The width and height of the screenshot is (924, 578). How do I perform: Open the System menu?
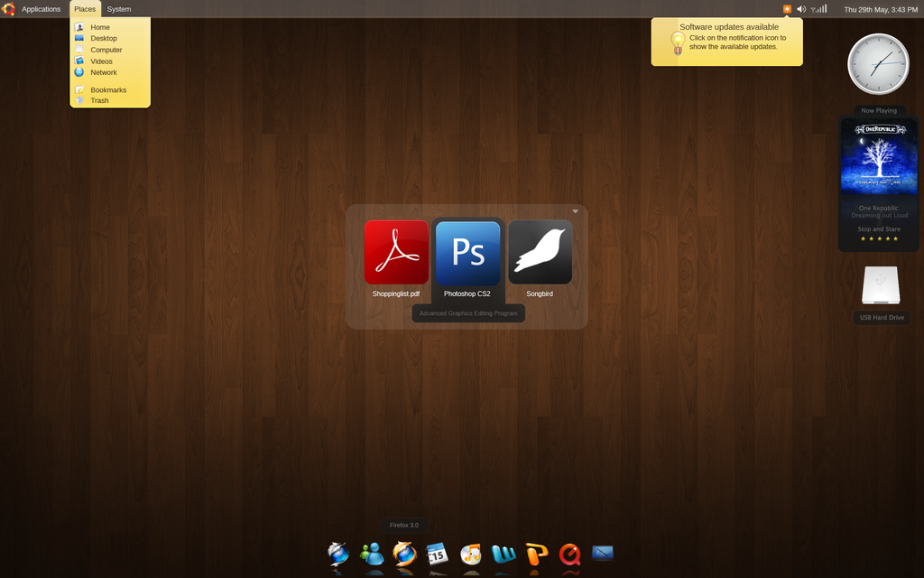click(x=118, y=9)
